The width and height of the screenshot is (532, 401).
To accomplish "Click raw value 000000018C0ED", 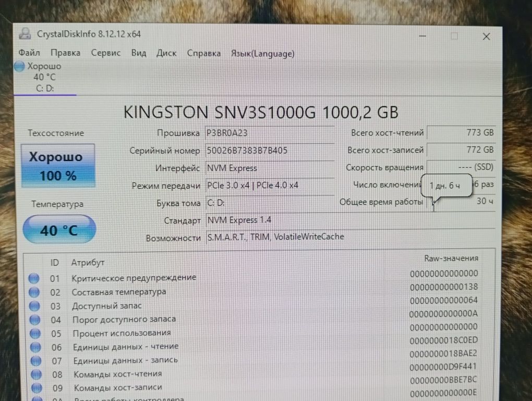I will pos(444,340).
